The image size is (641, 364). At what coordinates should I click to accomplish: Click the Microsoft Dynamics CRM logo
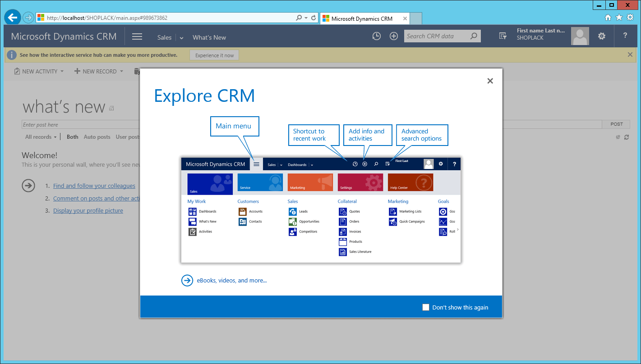coord(64,36)
